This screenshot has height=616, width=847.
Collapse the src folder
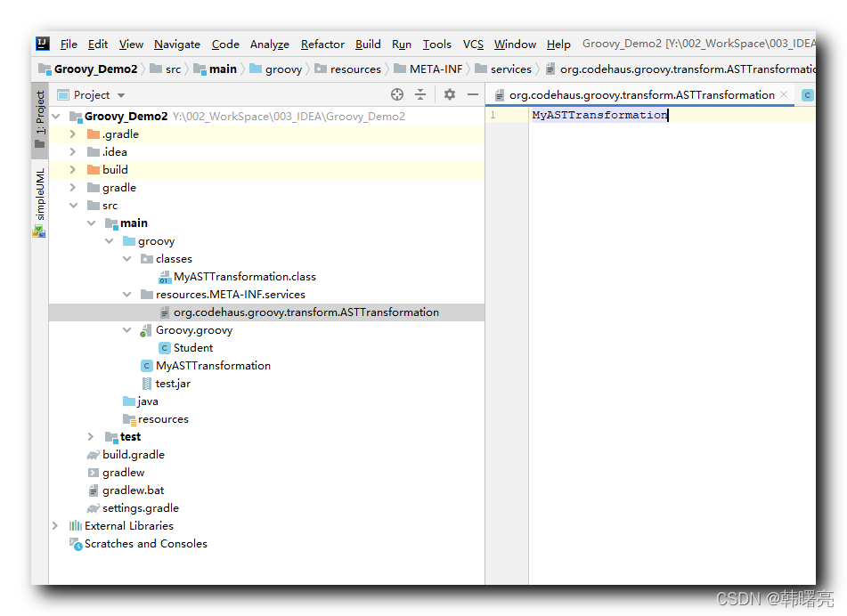point(73,205)
